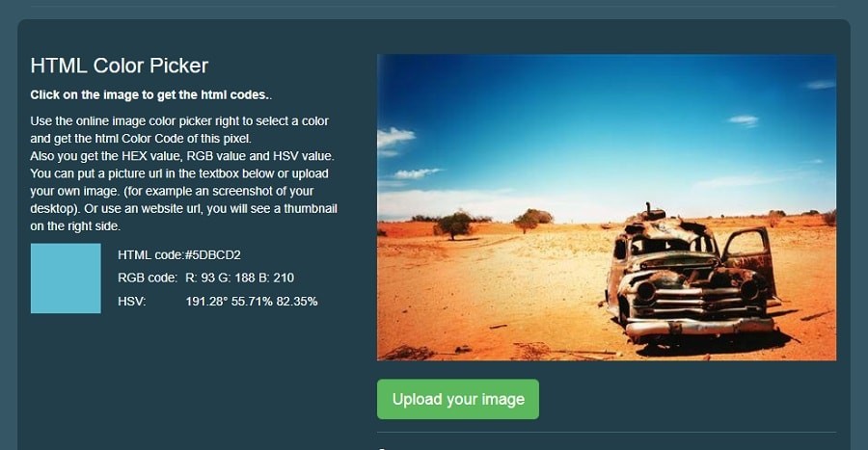Viewport: 868px width, 450px height.
Task: Click the bold instruction text about html codes
Action: (x=150, y=94)
